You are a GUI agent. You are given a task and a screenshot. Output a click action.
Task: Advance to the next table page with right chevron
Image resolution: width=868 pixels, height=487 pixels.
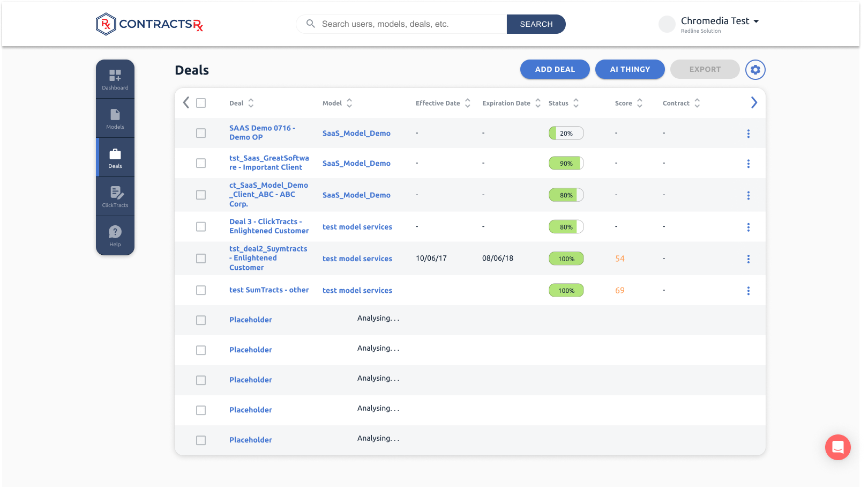coord(754,102)
